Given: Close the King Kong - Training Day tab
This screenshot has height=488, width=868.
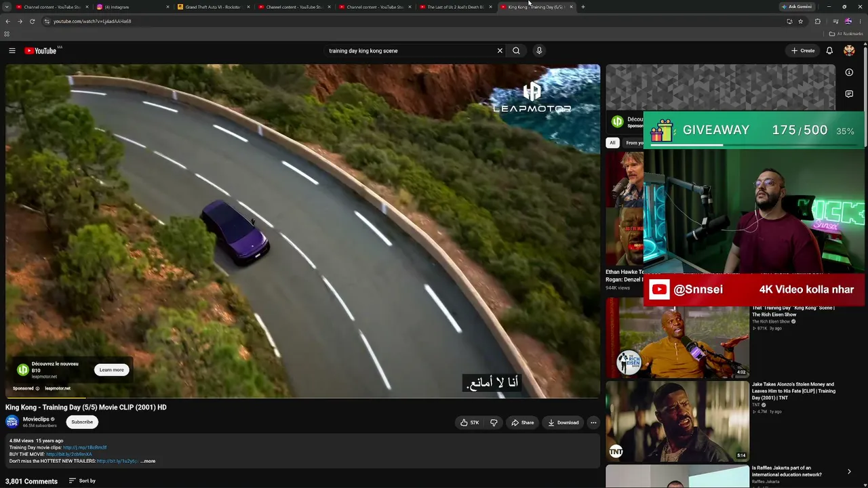Looking at the screenshot, I should pos(571,7).
